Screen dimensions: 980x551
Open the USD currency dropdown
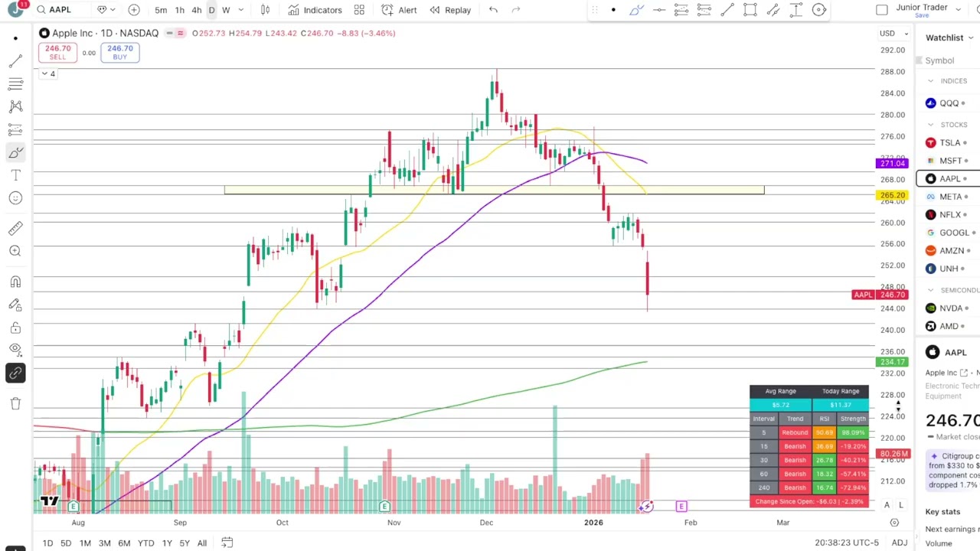point(894,33)
